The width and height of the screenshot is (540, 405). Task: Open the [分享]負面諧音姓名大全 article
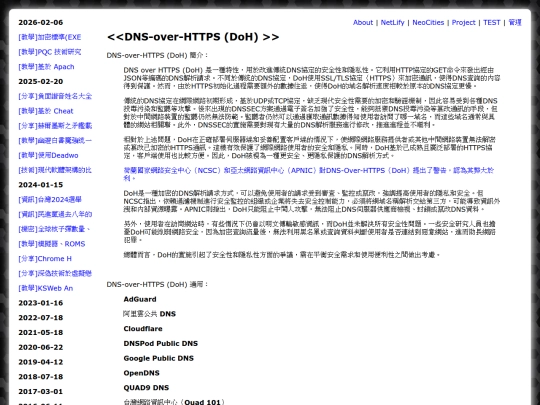[x=55, y=96]
